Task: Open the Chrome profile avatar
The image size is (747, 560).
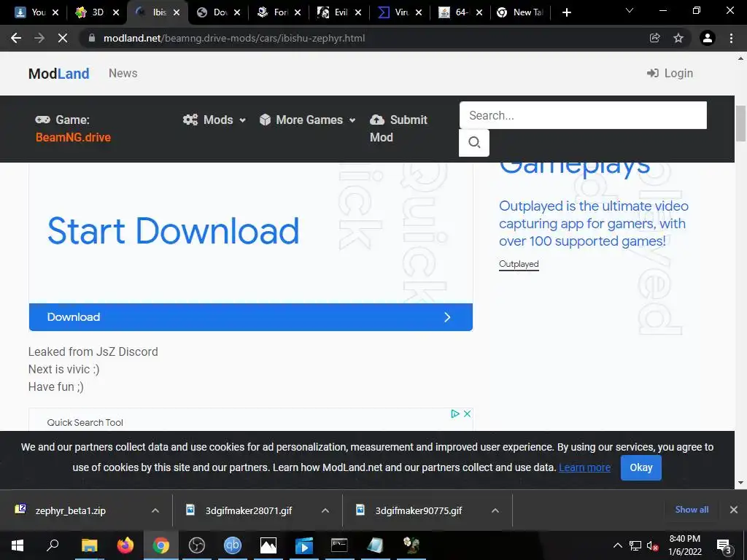Action: pyautogui.click(x=708, y=38)
